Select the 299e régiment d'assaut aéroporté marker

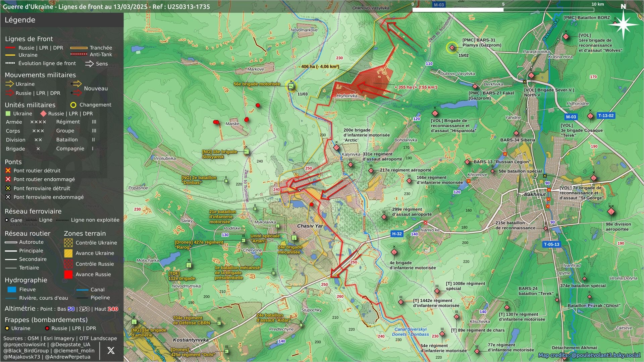coord(384,217)
